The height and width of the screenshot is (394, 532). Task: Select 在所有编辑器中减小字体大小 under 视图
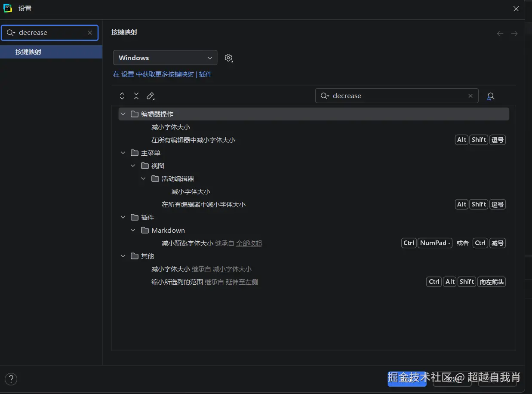[x=203, y=204]
